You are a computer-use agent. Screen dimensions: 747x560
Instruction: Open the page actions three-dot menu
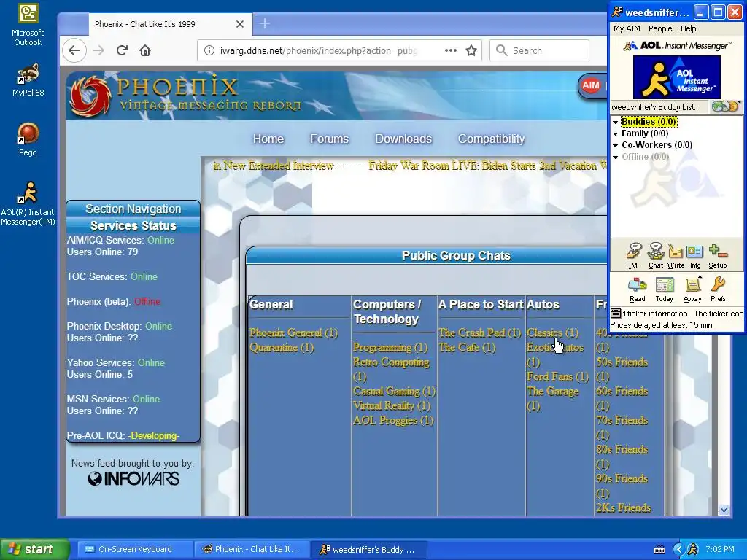point(451,50)
